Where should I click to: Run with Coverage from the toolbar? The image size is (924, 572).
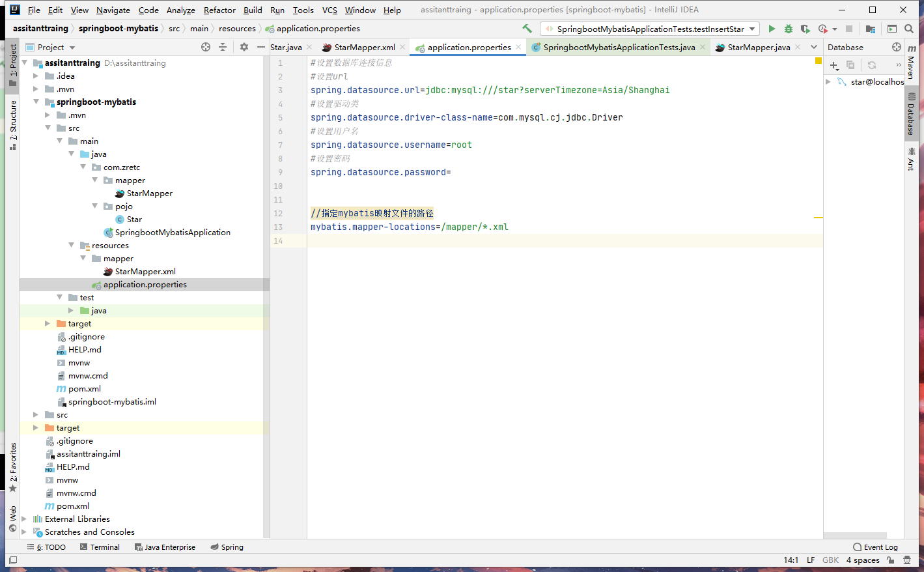tap(805, 29)
